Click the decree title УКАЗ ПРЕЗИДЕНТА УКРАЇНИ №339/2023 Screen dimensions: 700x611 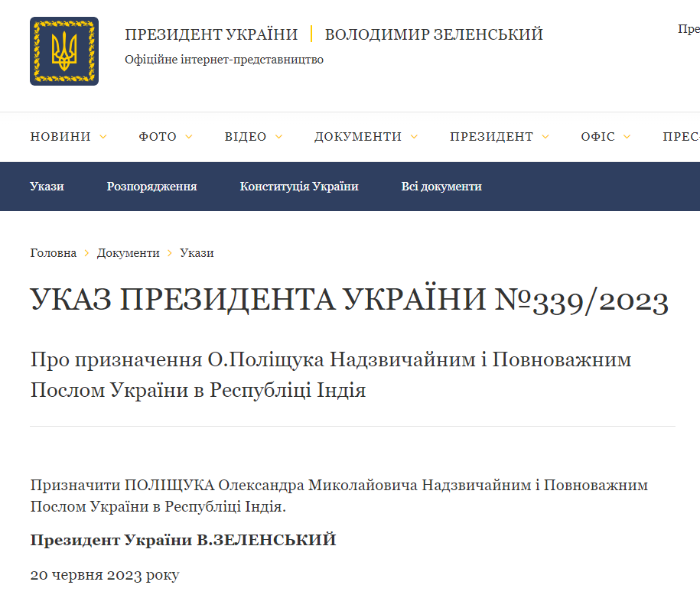coord(349,300)
